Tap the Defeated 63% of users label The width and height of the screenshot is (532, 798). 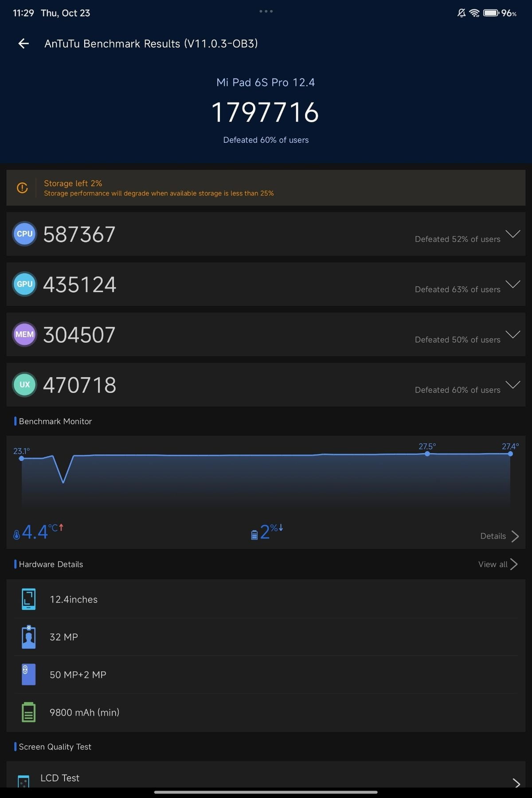tap(458, 289)
